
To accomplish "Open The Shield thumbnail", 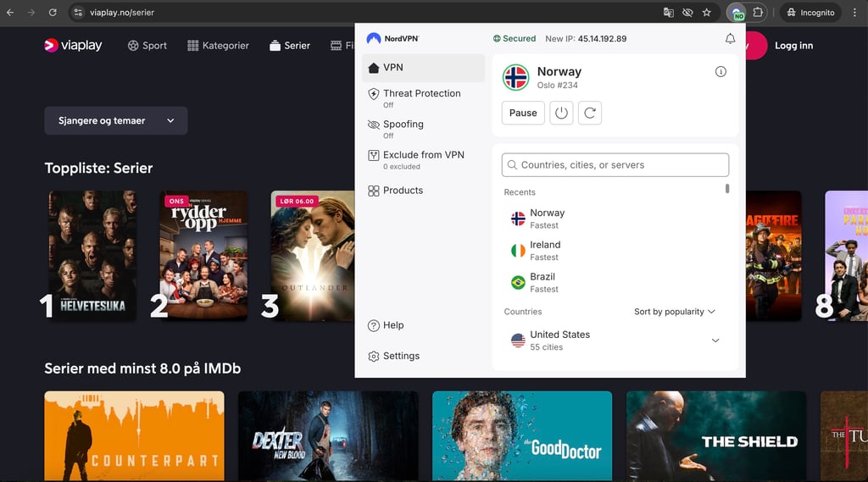I will (x=716, y=436).
